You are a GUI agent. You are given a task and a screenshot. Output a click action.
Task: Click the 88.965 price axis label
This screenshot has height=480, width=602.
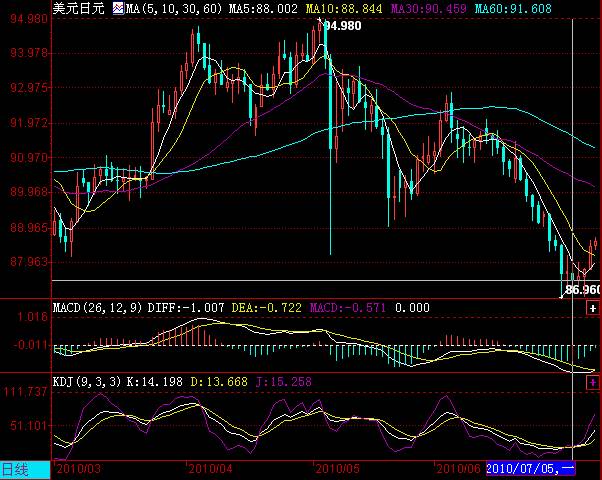tap(29, 228)
